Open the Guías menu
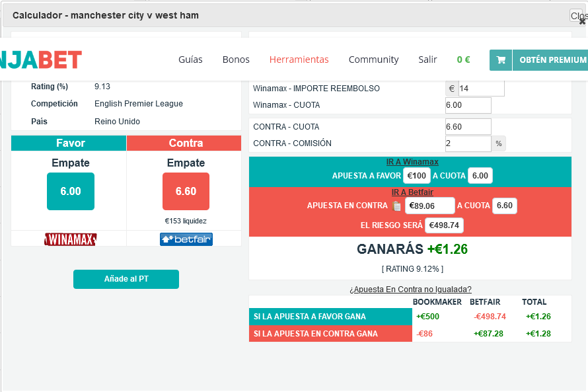Viewport: 588px width, 392px height. tap(190, 59)
